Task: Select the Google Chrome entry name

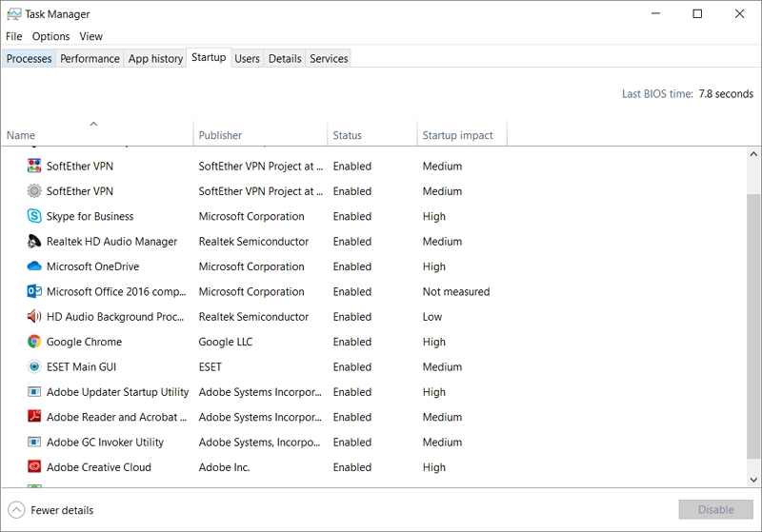Action: coord(84,343)
